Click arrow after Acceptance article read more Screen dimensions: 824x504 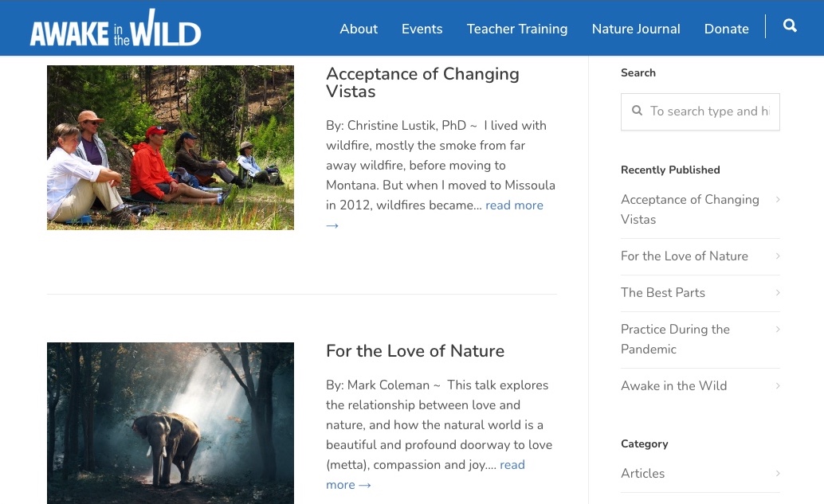coord(332,226)
